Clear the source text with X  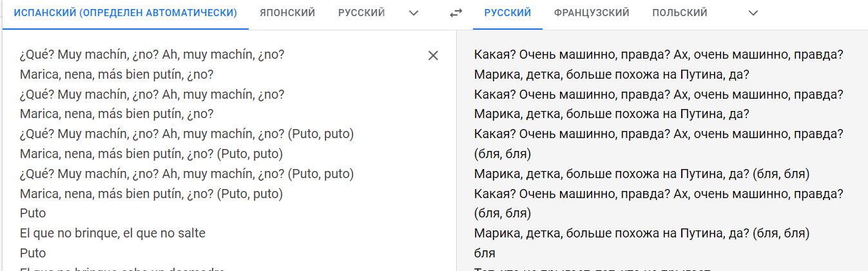pyautogui.click(x=433, y=55)
